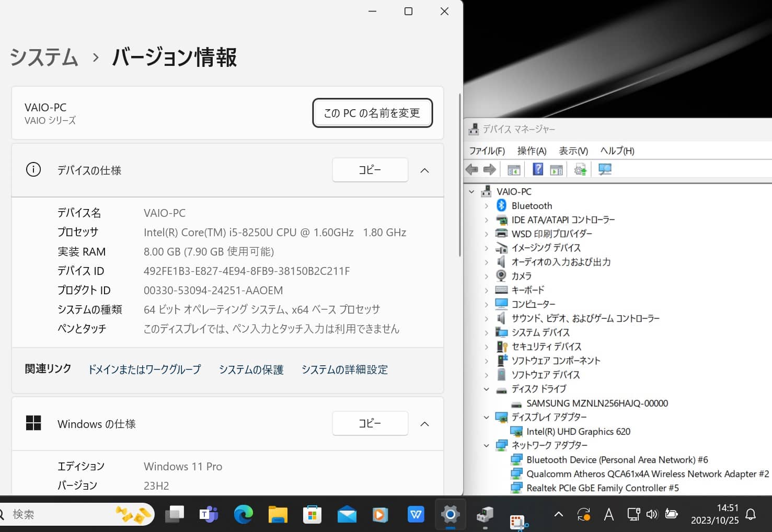This screenshot has height=532, width=772.
Task: Select the キーボード device category
Action: [x=528, y=290]
